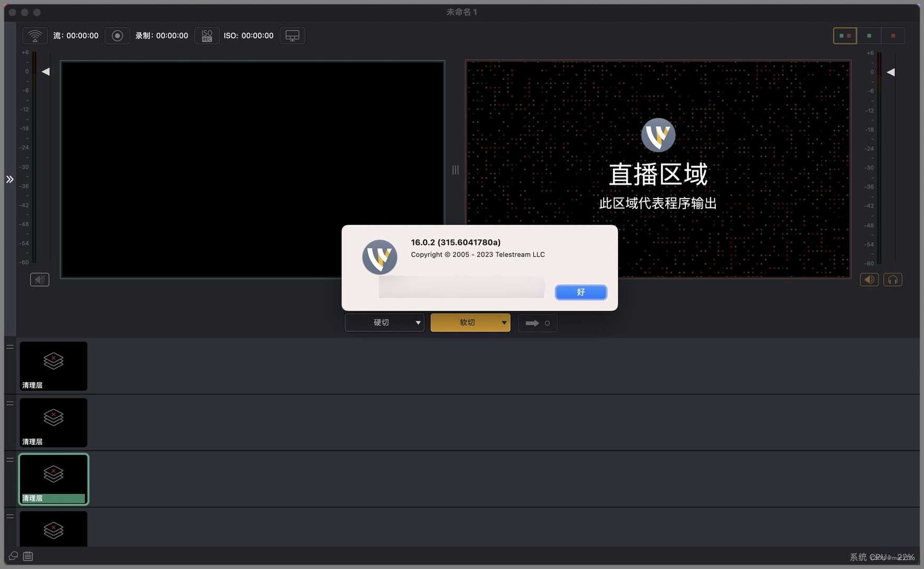Enable headphone monitoring icon
The image size is (924, 569).
pos(893,280)
